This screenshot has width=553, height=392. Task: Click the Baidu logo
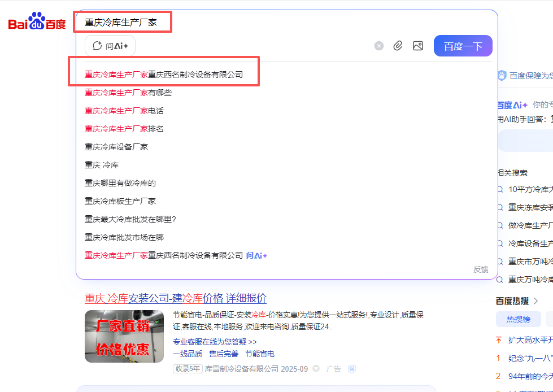pos(37,23)
